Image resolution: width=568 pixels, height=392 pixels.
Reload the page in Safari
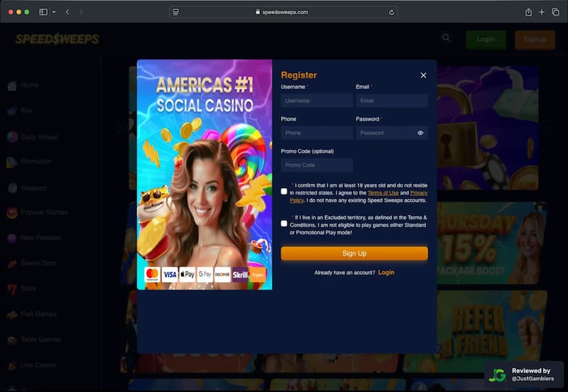[392, 12]
